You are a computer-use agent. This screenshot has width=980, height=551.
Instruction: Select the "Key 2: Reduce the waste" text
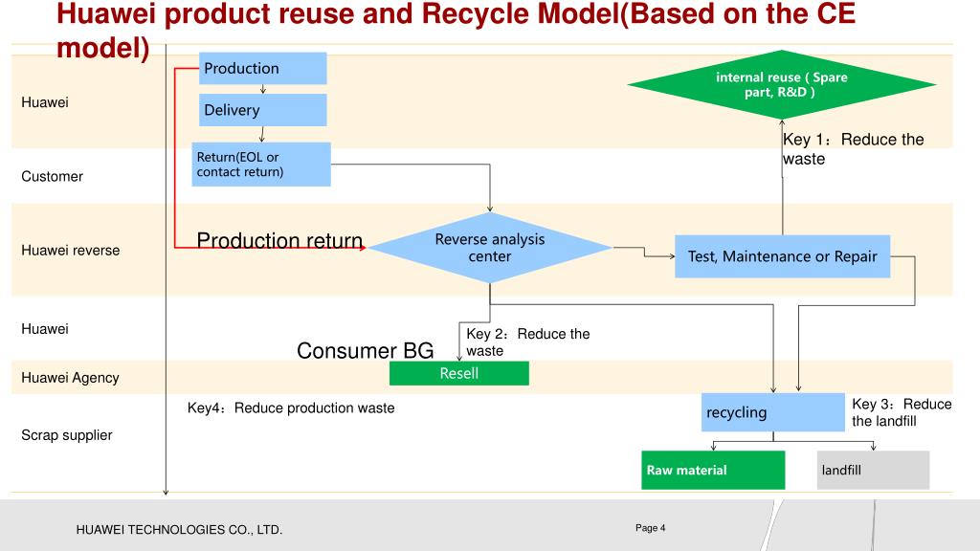coord(528,342)
